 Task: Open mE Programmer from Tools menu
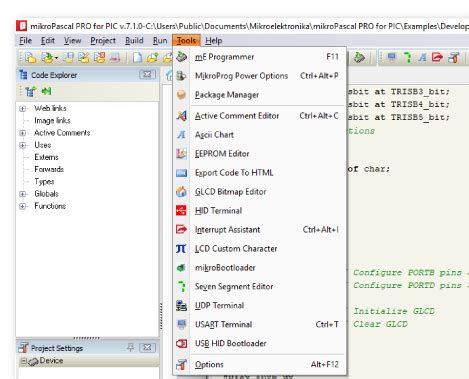point(259,57)
